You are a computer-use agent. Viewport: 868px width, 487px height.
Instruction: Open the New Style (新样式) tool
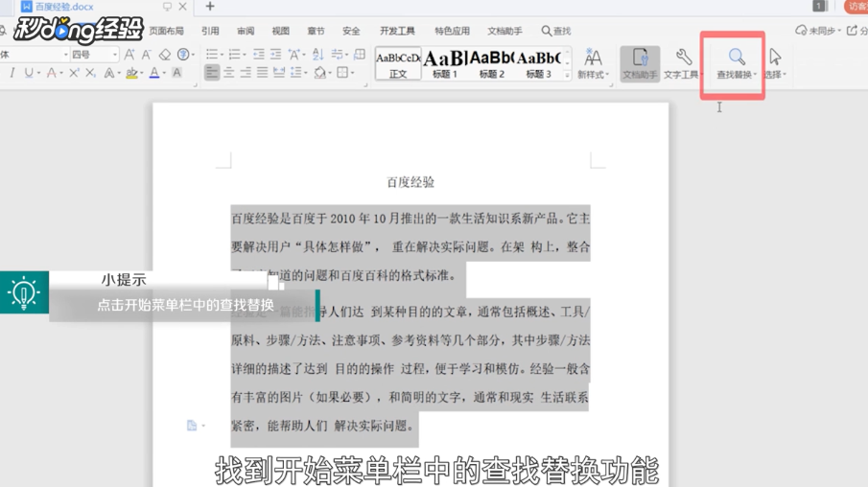(593, 63)
